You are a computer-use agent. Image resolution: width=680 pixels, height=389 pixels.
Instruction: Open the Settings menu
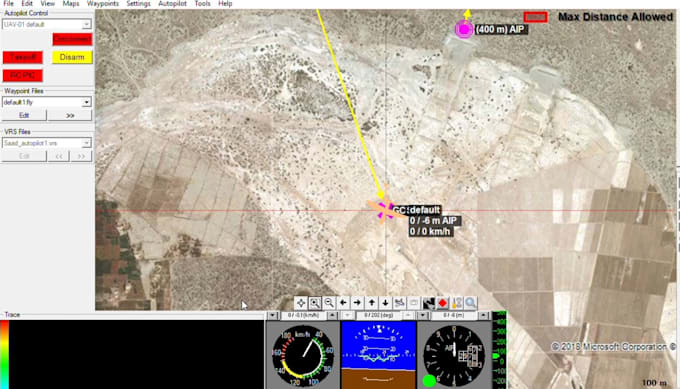138,3
